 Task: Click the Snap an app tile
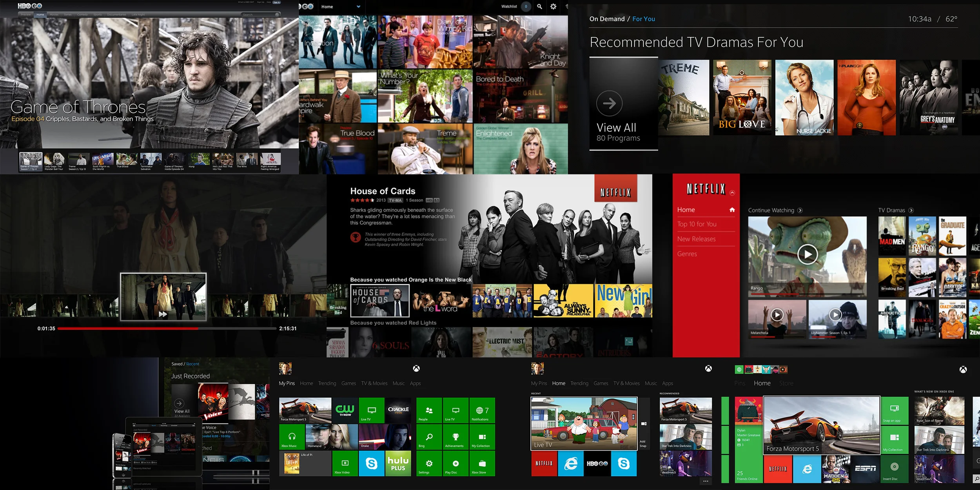tap(894, 410)
